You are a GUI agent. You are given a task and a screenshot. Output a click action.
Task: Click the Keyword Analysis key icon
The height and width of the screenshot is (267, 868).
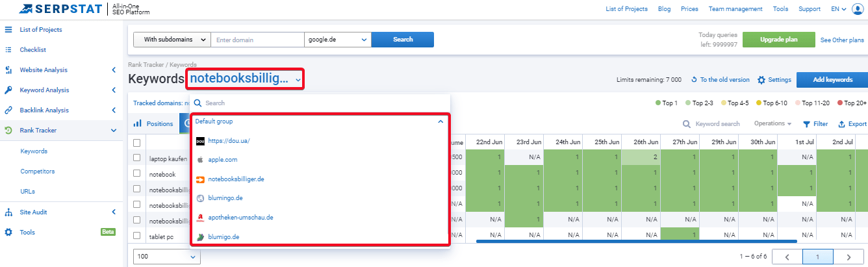pyautogui.click(x=8, y=90)
